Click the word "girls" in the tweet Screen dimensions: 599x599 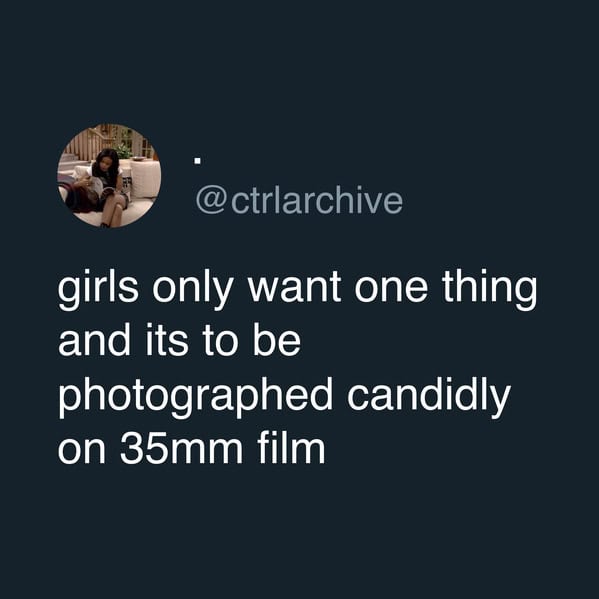click(99, 289)
